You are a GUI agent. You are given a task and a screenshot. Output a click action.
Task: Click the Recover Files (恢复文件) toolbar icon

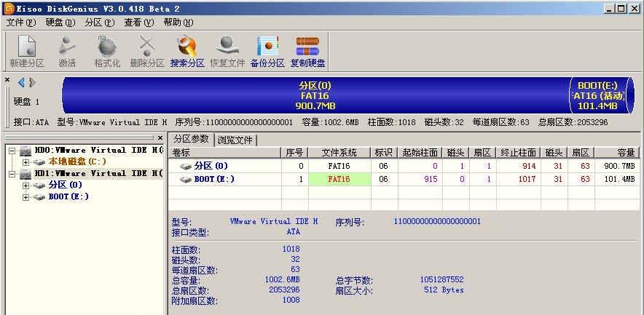click(x=227, y=46)
